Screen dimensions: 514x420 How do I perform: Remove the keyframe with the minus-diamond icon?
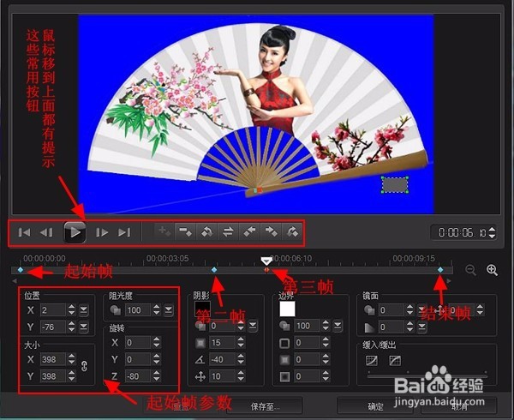(185, 231)
